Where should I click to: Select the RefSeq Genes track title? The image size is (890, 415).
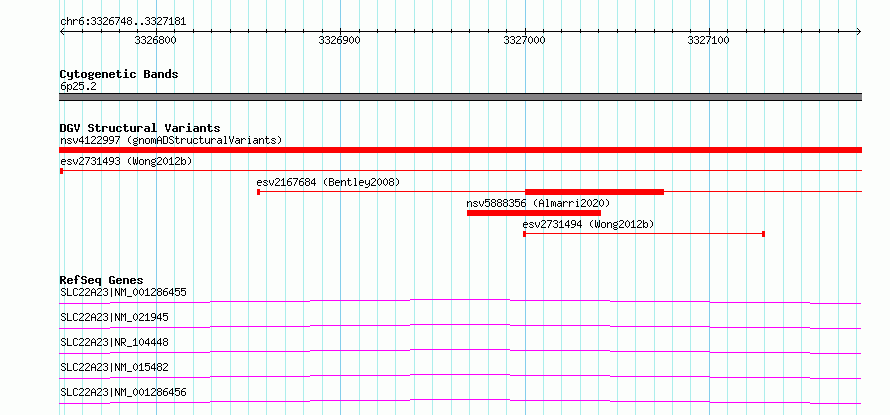pos(101,280)
